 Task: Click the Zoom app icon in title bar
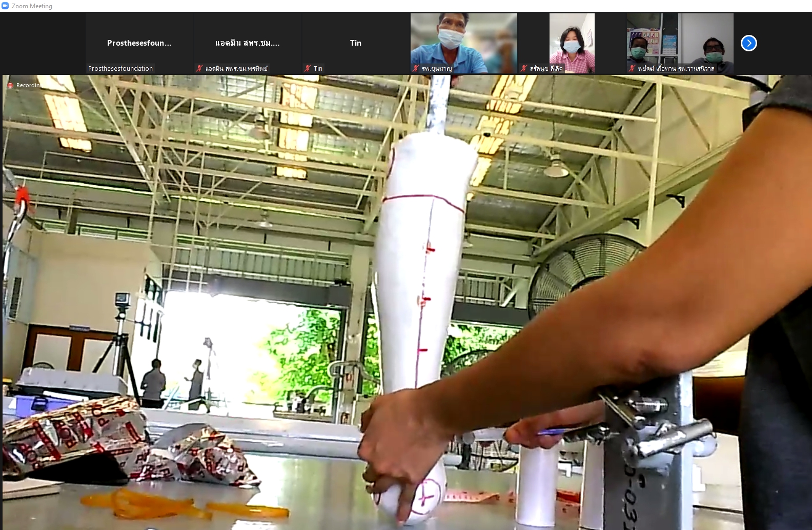tap(6, 6)
